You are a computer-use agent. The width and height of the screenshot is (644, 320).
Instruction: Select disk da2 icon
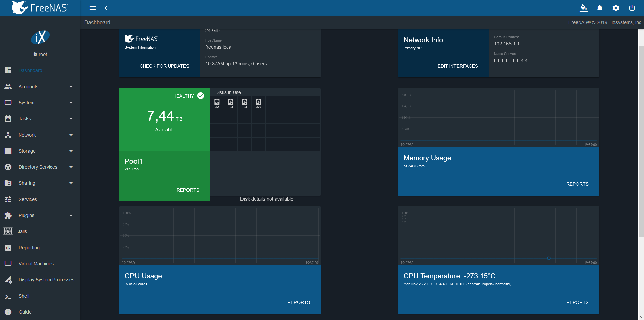(x=245, y=102)
